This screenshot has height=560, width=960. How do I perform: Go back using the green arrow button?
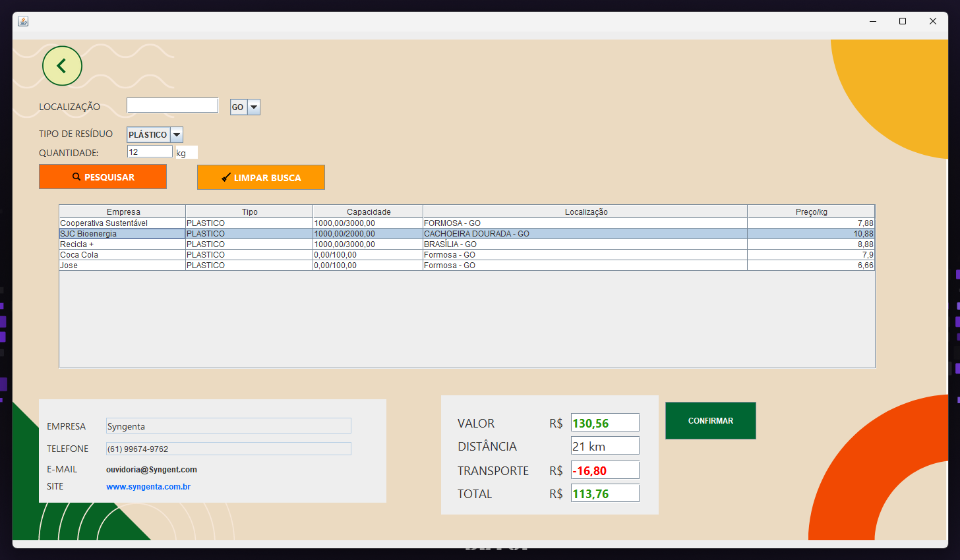(x=62, y=66)
